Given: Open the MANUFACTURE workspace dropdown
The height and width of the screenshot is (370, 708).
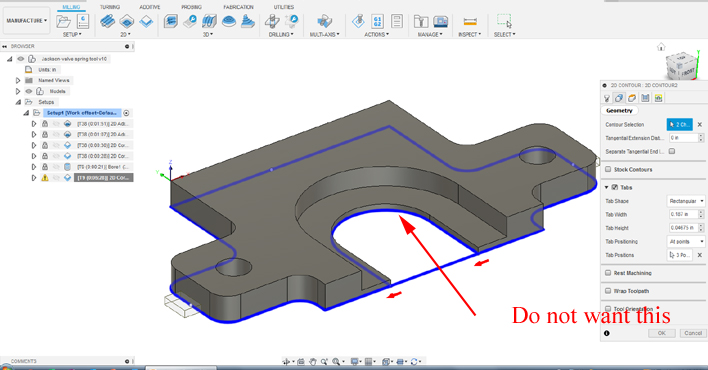Looking at the screenshot, I should [27, 21].
